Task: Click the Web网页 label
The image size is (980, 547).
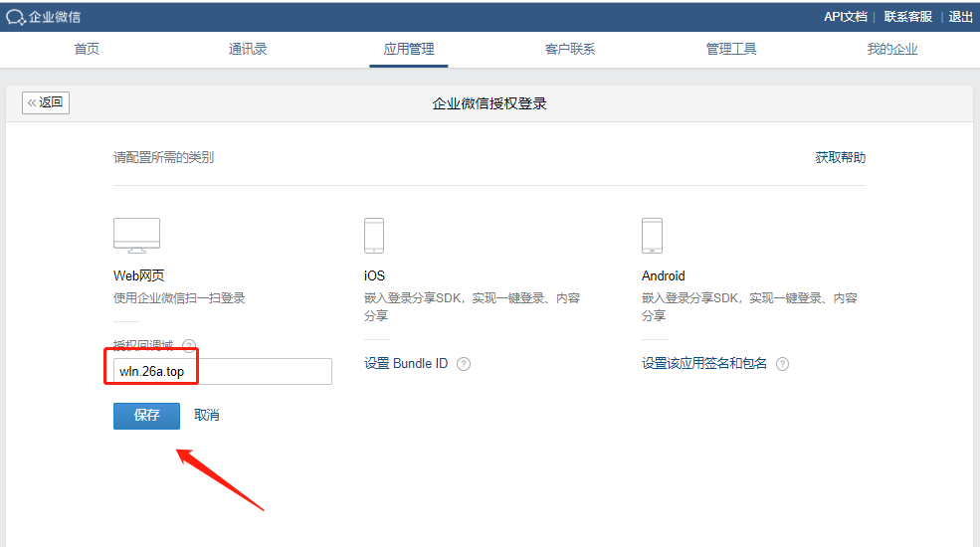Action: 138,275
